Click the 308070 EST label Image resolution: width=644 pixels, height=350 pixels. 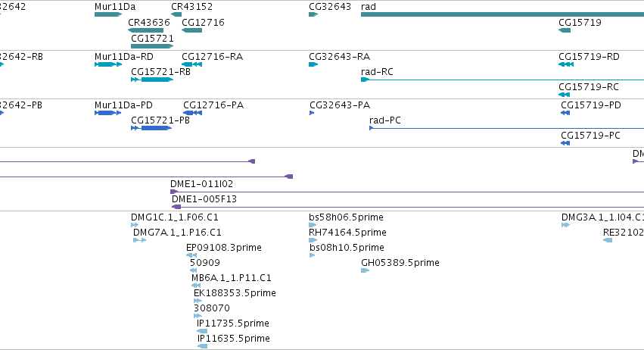point(212,308)
